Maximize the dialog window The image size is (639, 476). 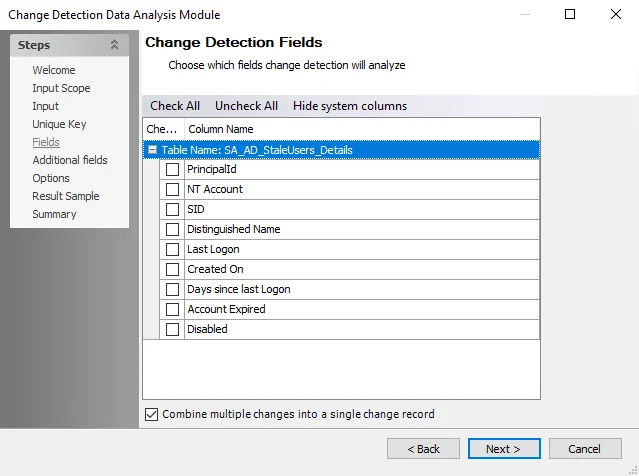(x=570, y=14)
